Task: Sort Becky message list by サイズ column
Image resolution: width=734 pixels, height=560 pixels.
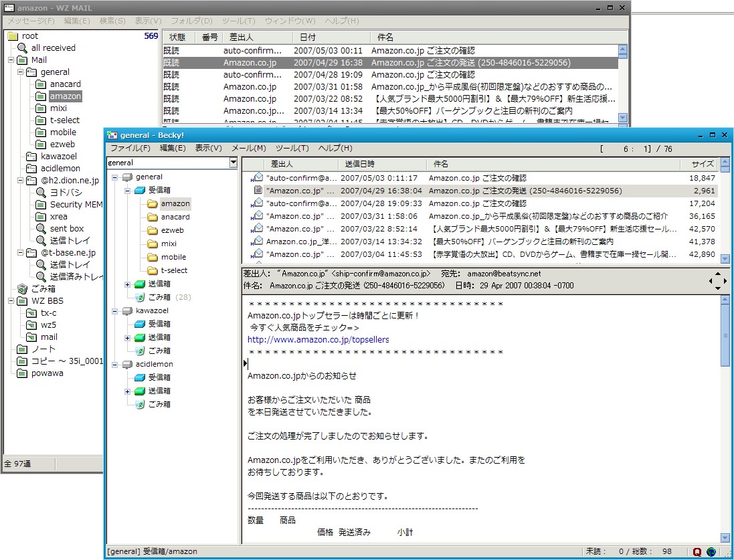Action: click(702, 164)
